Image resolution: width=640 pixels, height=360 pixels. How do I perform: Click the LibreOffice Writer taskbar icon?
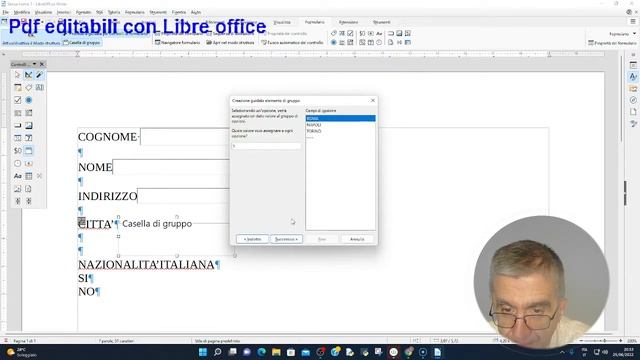tap(438, 352)
